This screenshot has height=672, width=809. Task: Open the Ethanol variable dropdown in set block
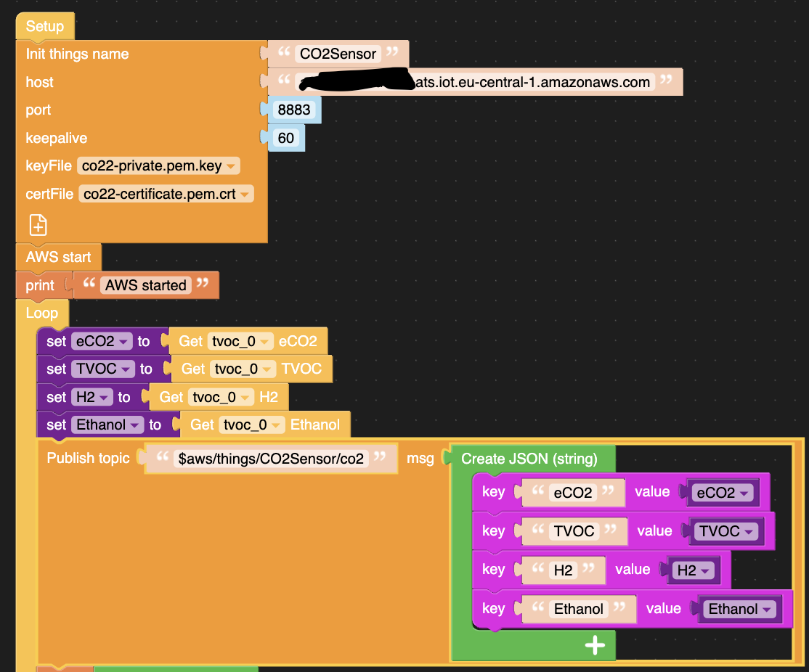(x=108, y=425)
